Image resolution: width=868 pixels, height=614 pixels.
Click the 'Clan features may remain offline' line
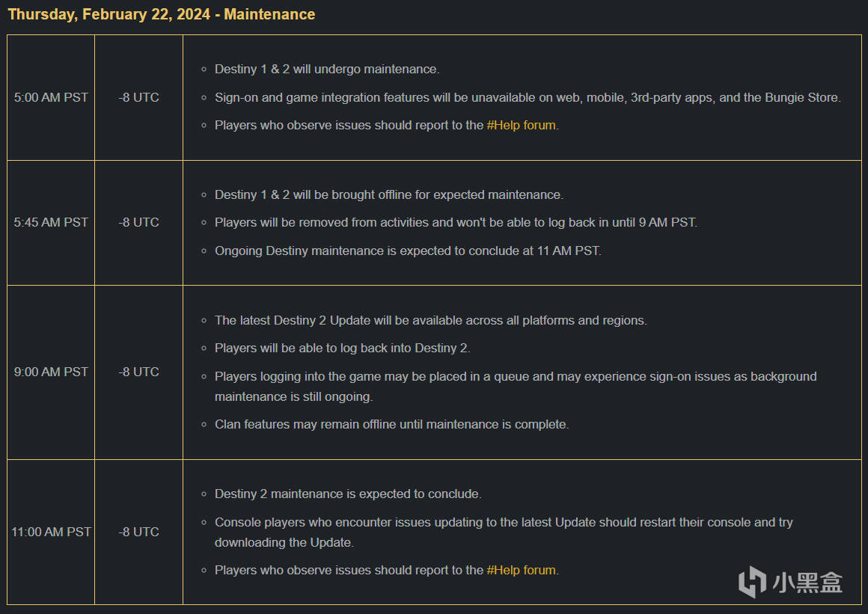(x=391, y=424)
